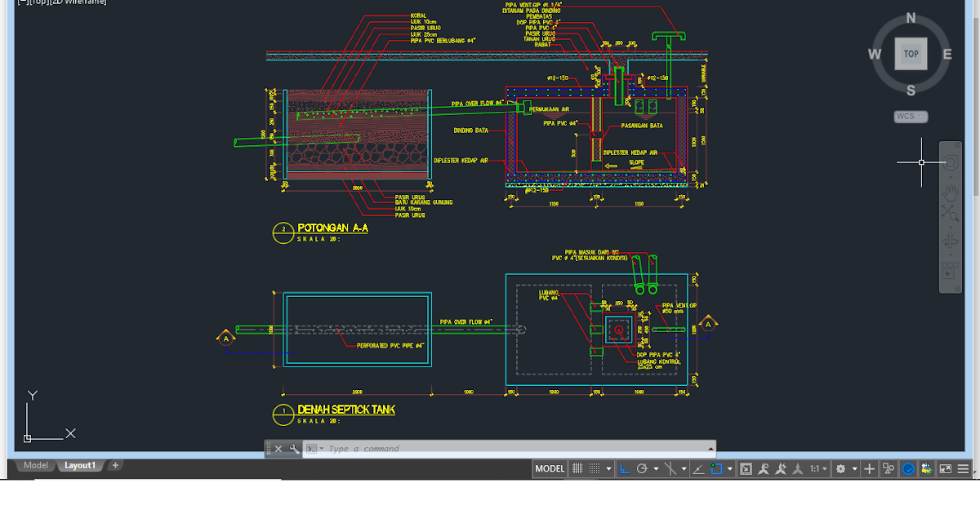Viewport: 980px width, 514px height.
Task: Click the navigation wheel icon
Action: coord(951,161)
